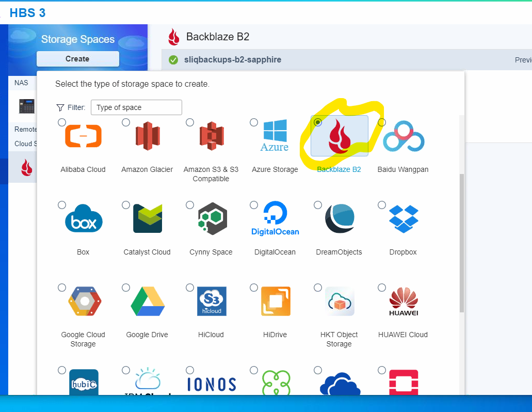This screenshot has height=412, width=532.
Task: Click the HKT Object Storage label
Action: [x=339, y=339]
